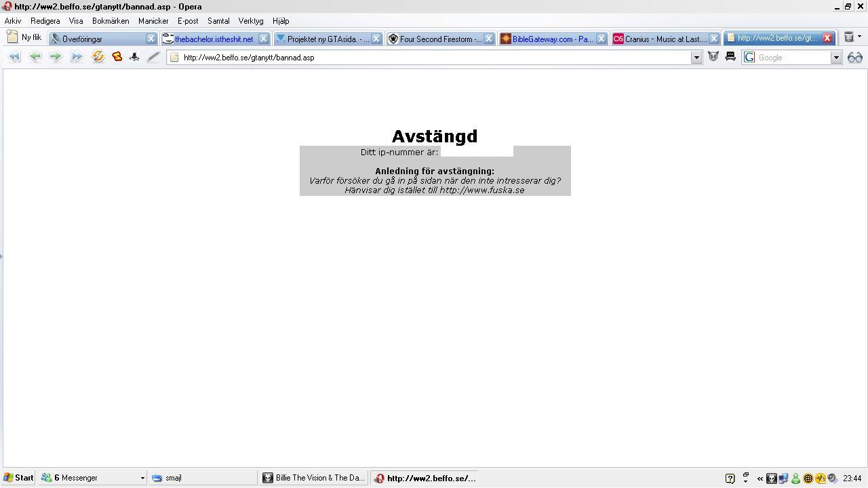Click the help question mark in the taskbar
868x488 pixels.
tap(730, 478)
